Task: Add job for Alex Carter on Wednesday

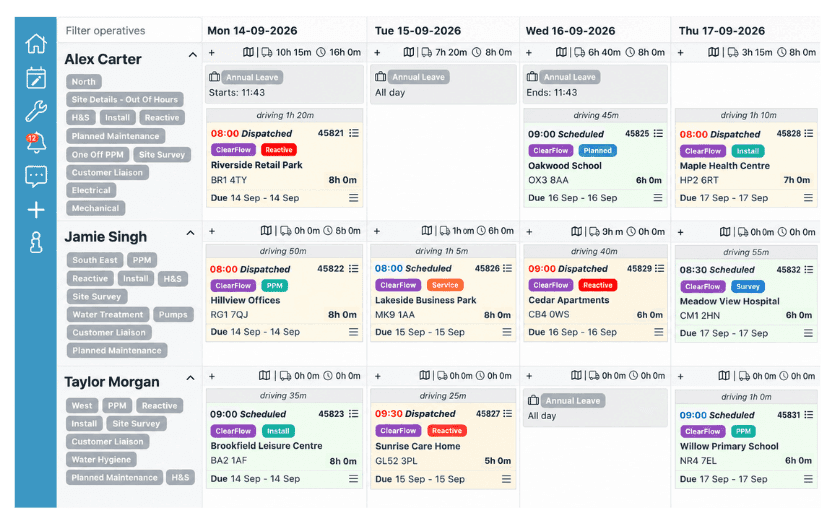Action: tap(529, 52)
